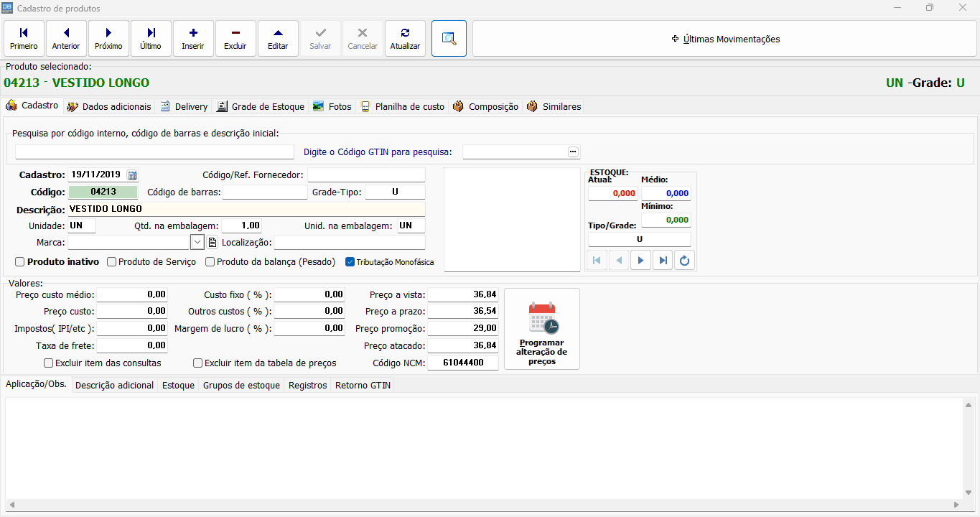Open the Grupos de estoque tab

(x=241, y=386)
